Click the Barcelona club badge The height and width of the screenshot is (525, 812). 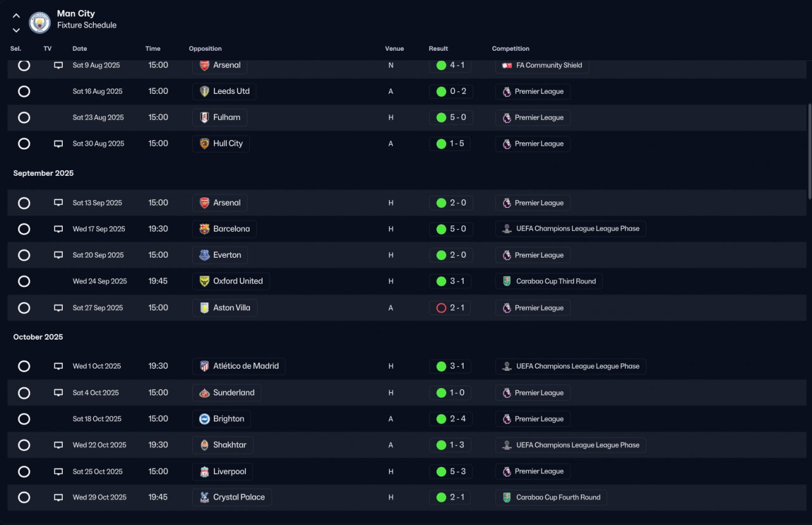click(x=204, y=229)
